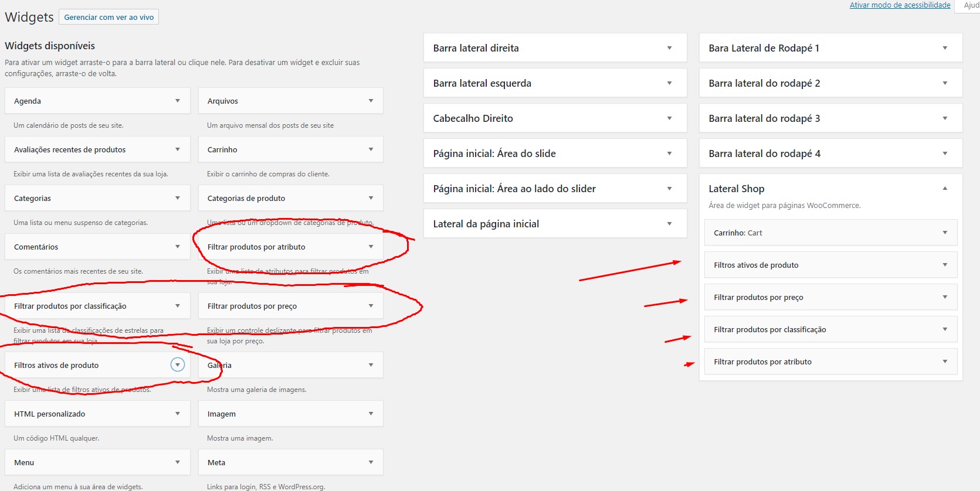This screenshot has width=980, height=491.
Task: Expand 'Filtrar produtos por preço' in Lateral Shop
Action: 945,297
